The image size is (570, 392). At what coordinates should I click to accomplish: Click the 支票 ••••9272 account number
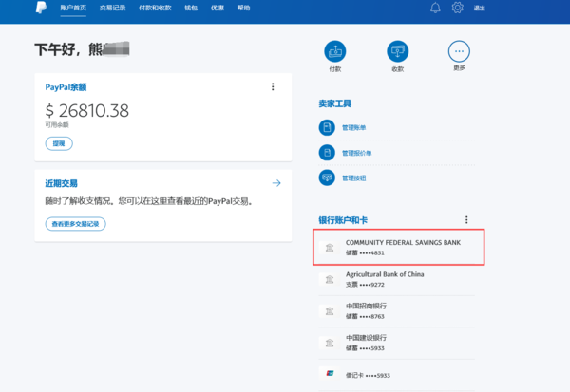[x=365, y=285]
